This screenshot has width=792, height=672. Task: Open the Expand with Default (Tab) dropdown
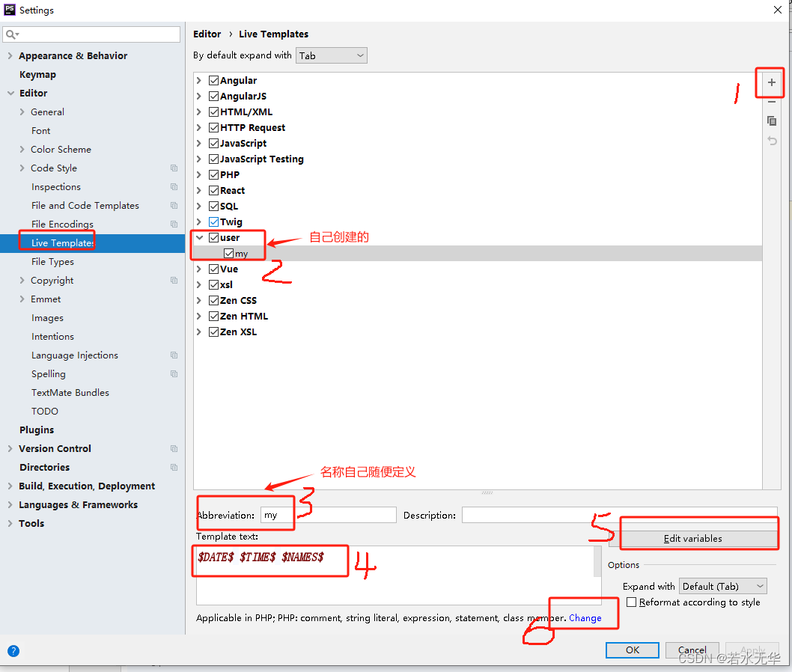tap(722, 586)
